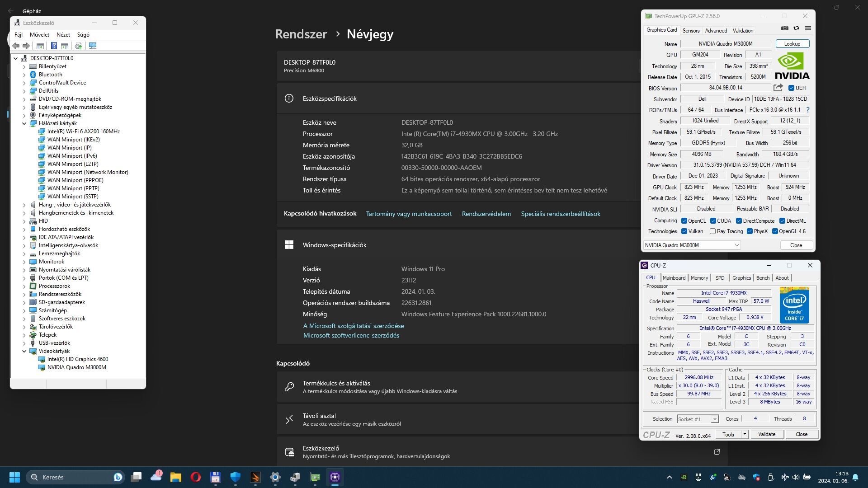Screen dimensions: 868x488
Task: Toggle the CUDA checkbox
Action: [x=713, y=221]
